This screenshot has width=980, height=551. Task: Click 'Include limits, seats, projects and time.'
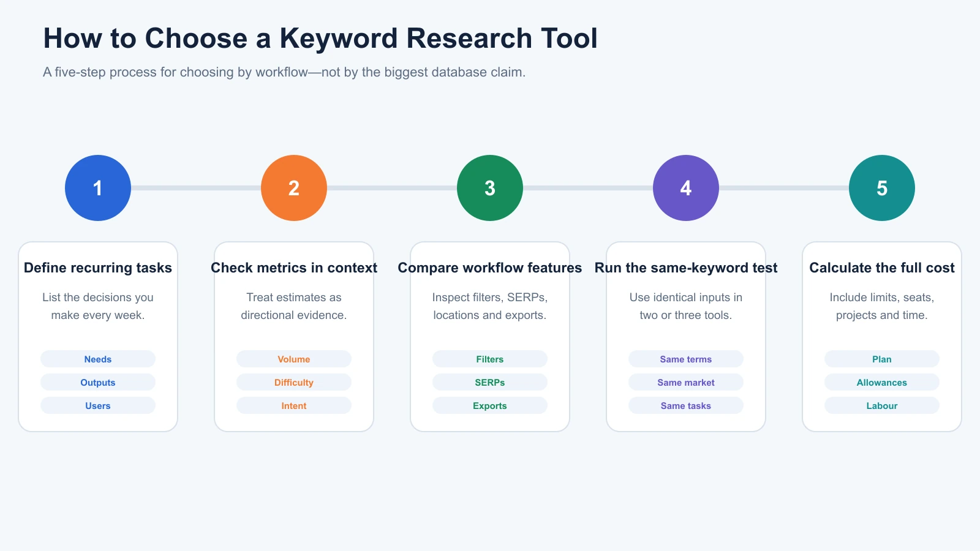click(x=882, y=306)
